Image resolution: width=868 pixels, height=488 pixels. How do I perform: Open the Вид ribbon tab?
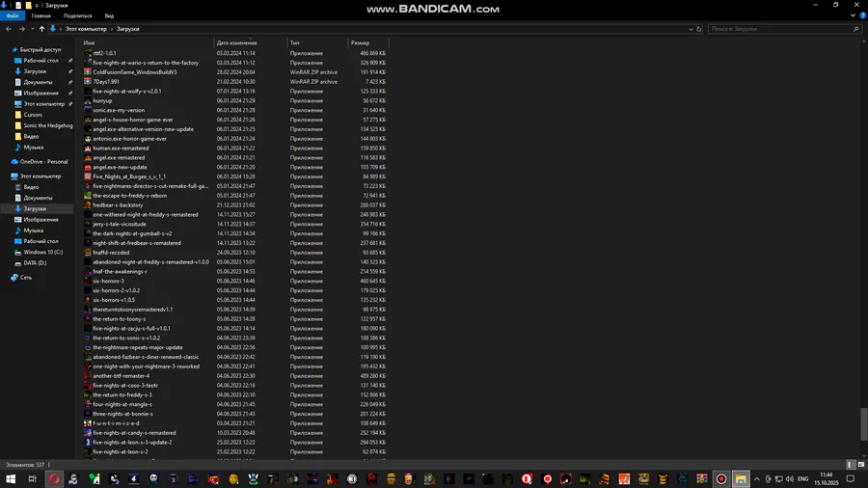click(x=110, y=16)
